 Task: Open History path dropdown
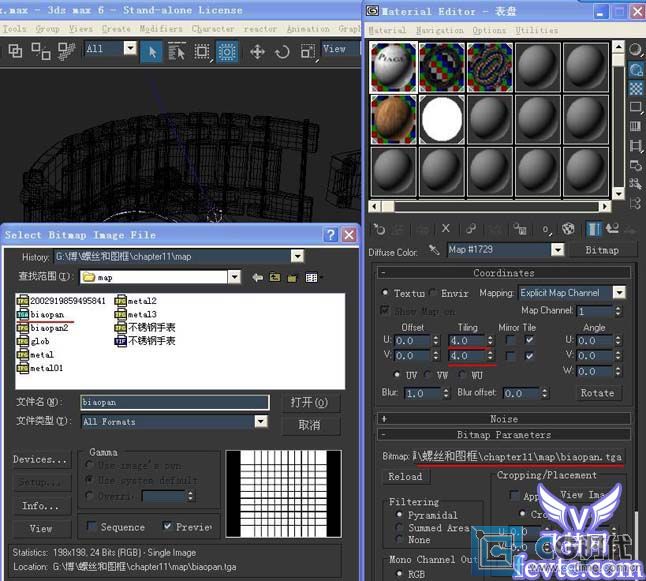[x=297, y=256]
